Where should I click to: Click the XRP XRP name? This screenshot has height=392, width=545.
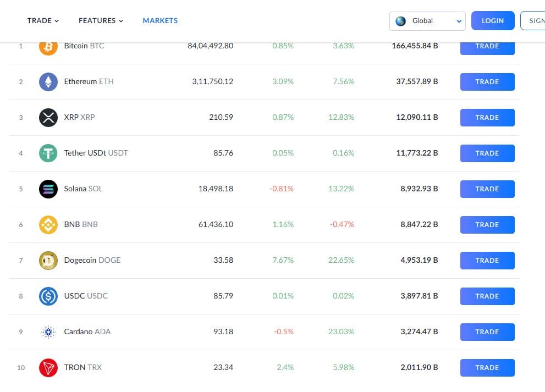79,117
